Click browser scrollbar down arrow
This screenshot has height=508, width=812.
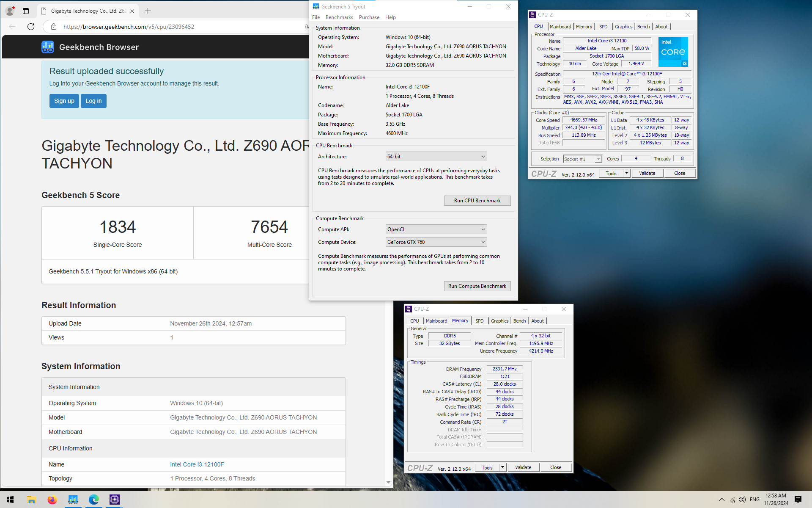pos(388,482)
